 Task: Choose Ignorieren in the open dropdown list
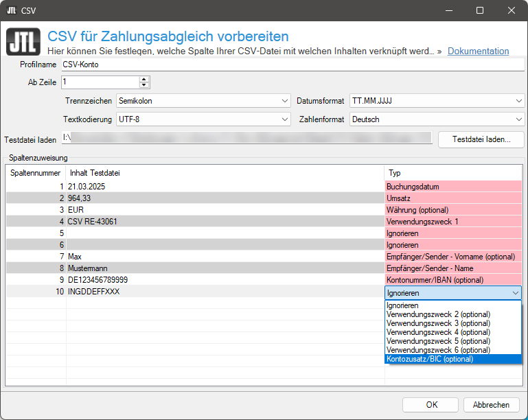coord(453,305)
